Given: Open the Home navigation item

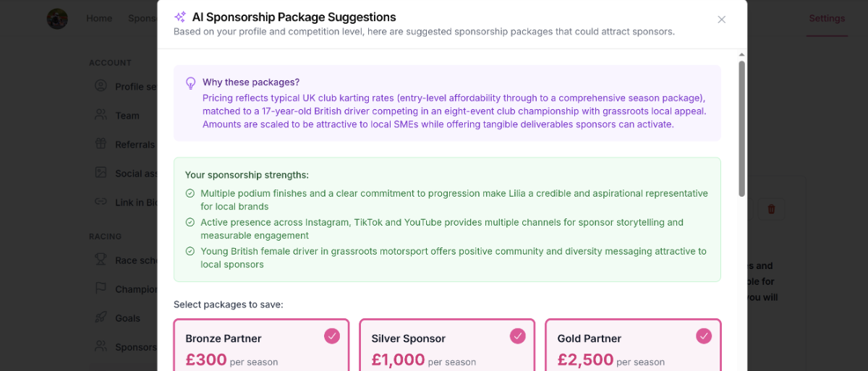Looking at the screenshot, I should pos(99,18).
